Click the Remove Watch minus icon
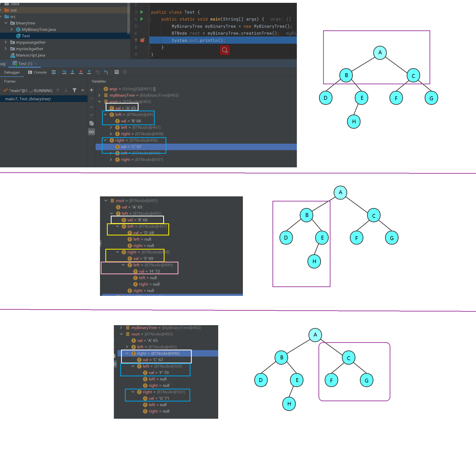The image size is (476, 456). coord(91,98)
